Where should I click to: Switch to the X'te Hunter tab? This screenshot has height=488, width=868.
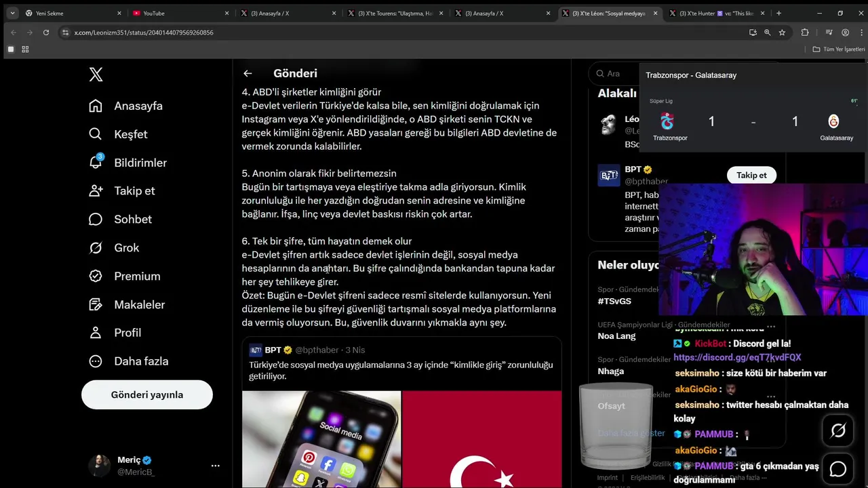717,13
